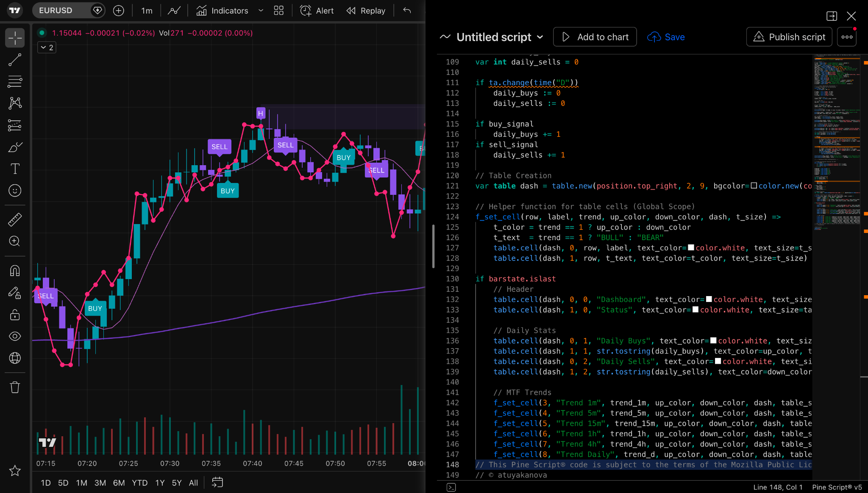
Task: Select the YTD date range
Action: (x=139, y=483)
